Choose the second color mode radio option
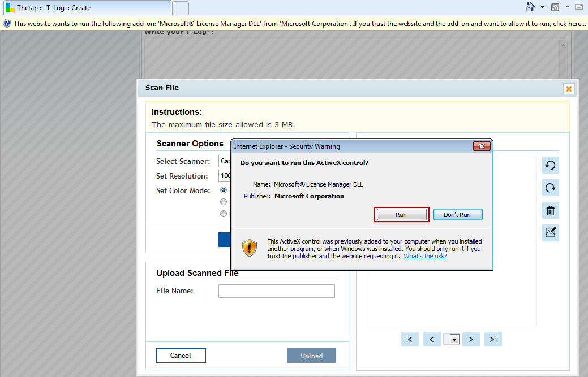Image resolution: width=588 pixels, height=377 pixels. click(x=224, y=202)
